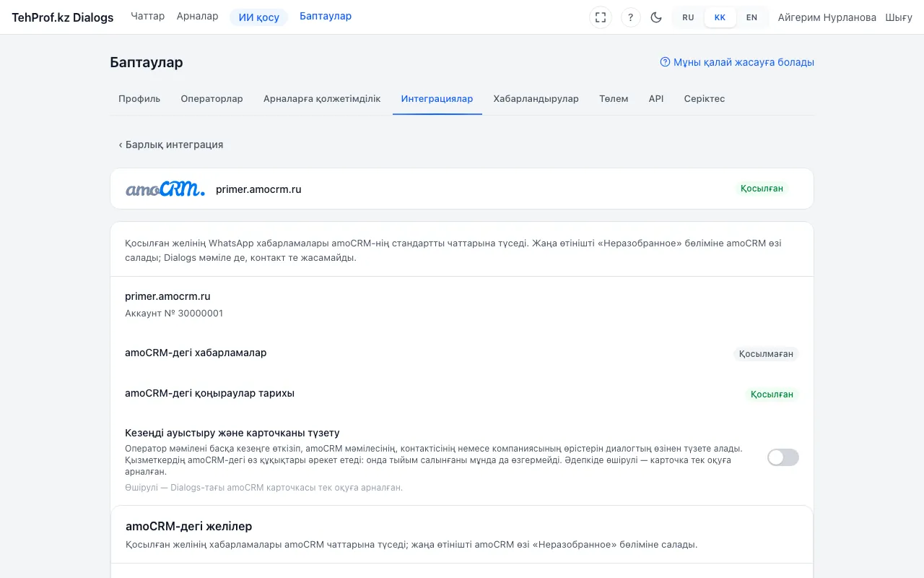The height and width of the screenshot is (578, 924).
Task: Click the Қосылмаған status badge
Action: 766,354
